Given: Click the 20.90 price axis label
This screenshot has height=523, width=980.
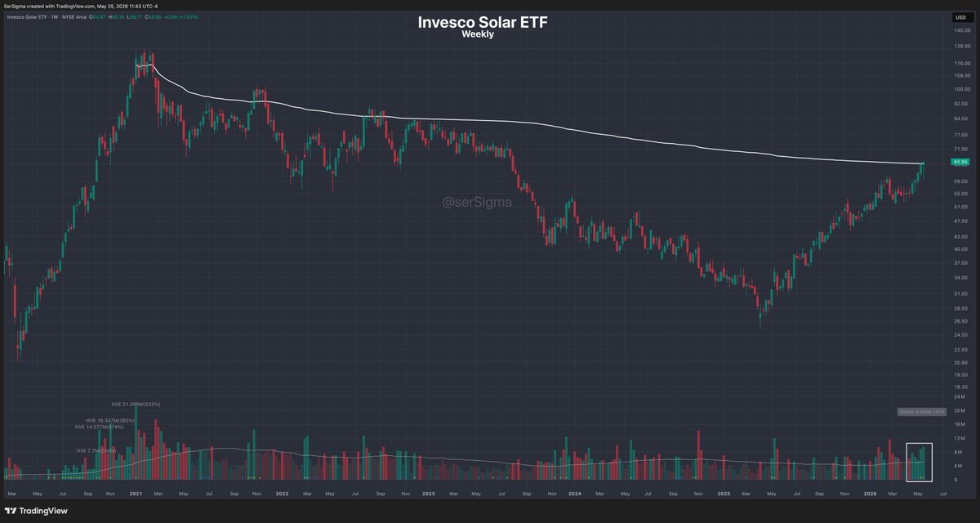Looking at the screenshot, I should tap(961, 363).
